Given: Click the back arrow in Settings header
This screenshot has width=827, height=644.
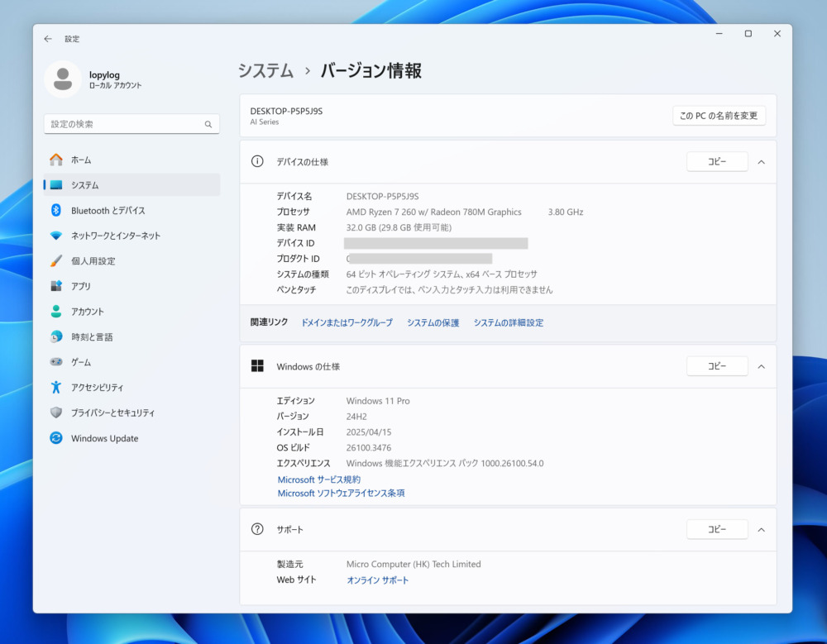Looking at the screenshot, I should (x=48, y=39).
